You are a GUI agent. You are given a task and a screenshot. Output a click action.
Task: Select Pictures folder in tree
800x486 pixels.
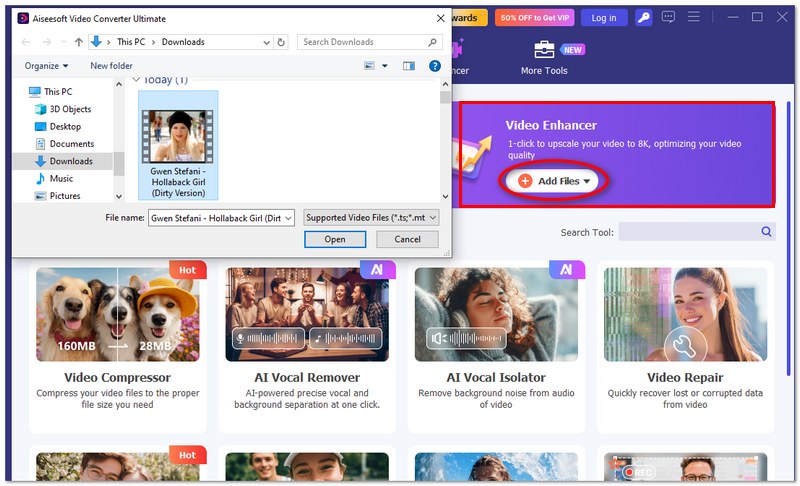coord(58,196)
